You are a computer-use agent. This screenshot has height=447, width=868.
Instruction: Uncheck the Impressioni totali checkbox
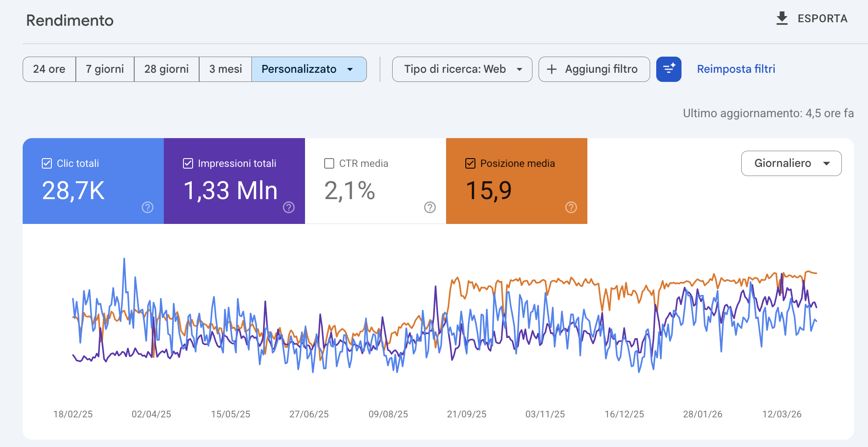[188, 163]
